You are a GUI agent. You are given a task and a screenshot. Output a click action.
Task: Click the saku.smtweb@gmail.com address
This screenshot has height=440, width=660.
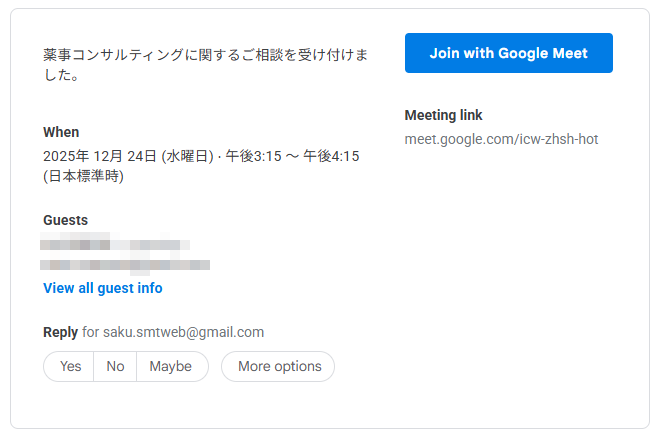183,332
